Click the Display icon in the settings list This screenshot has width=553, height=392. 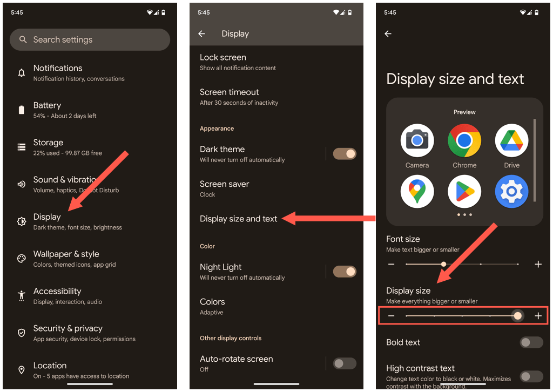tap(21, 221)
